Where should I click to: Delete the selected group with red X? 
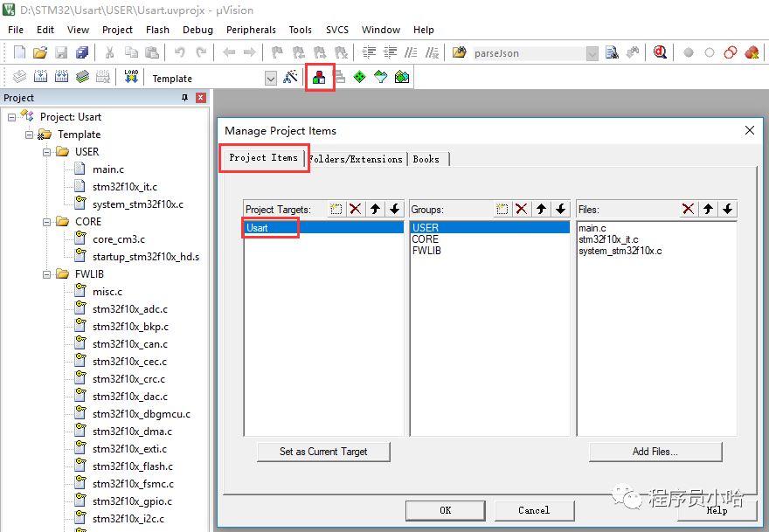pyautogui.click(x=521, y=209)
